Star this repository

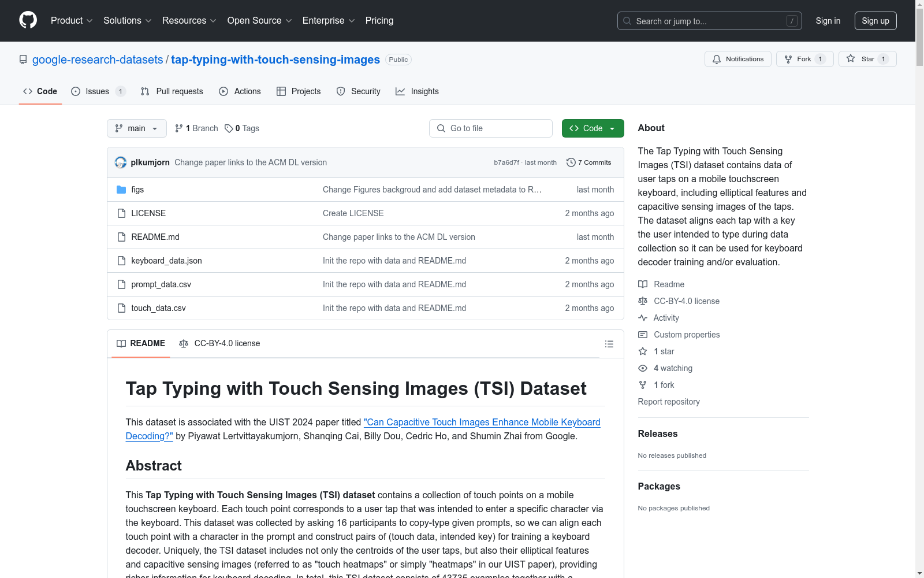pyautogui.click(x=867, y=59)
